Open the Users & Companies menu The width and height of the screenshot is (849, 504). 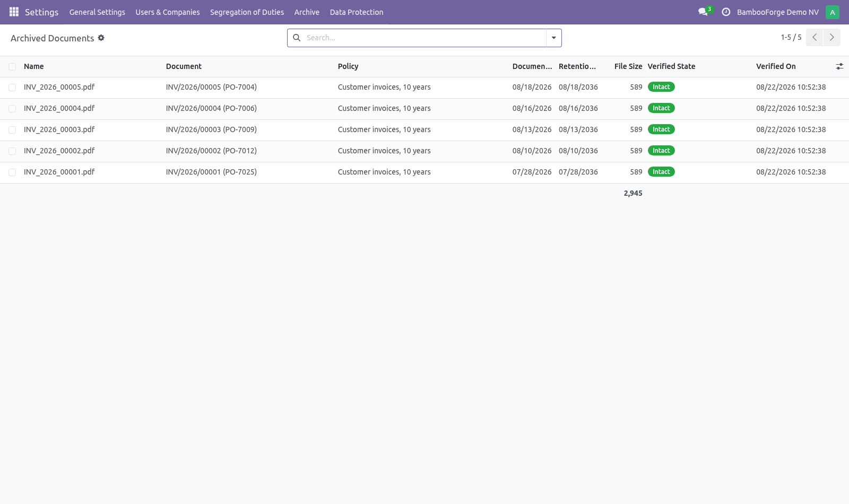pyautogui.click(x=168, y=12)
